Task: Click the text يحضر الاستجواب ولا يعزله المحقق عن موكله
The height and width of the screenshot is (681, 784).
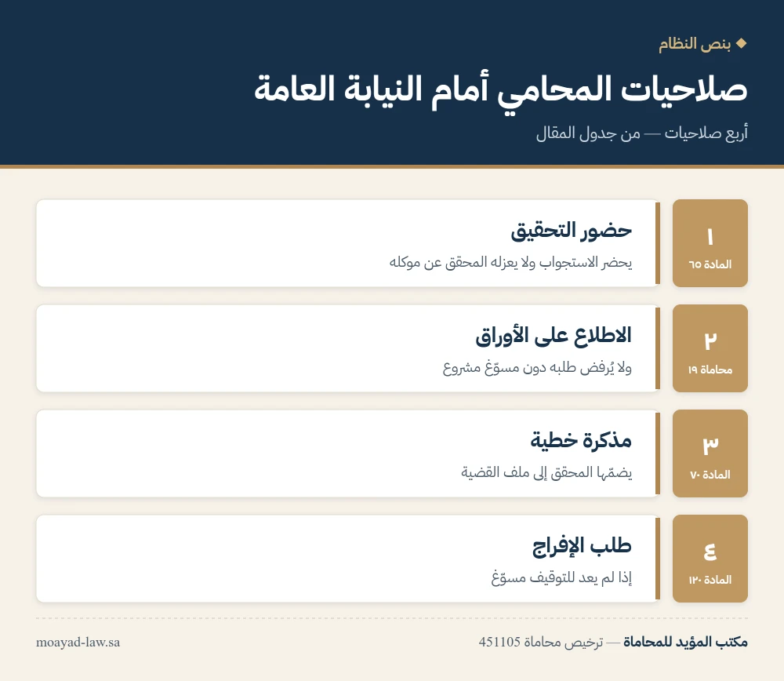Action: [510, 262]
